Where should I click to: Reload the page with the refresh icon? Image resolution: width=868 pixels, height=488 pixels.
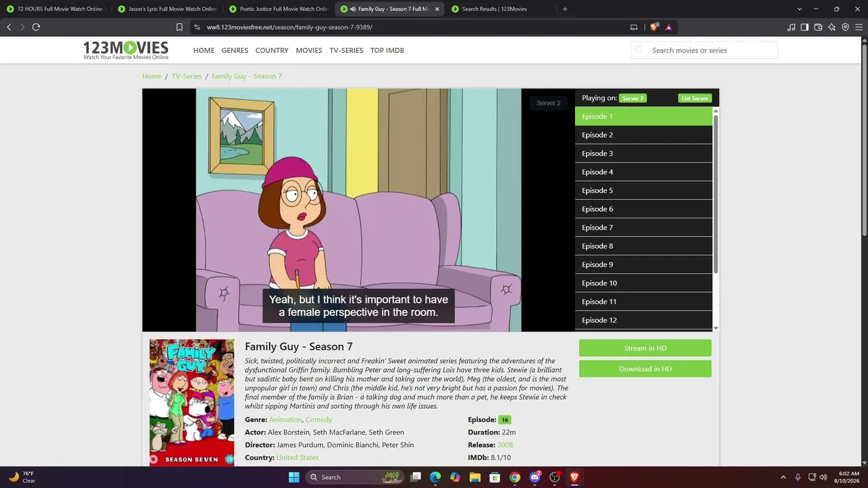36,27
